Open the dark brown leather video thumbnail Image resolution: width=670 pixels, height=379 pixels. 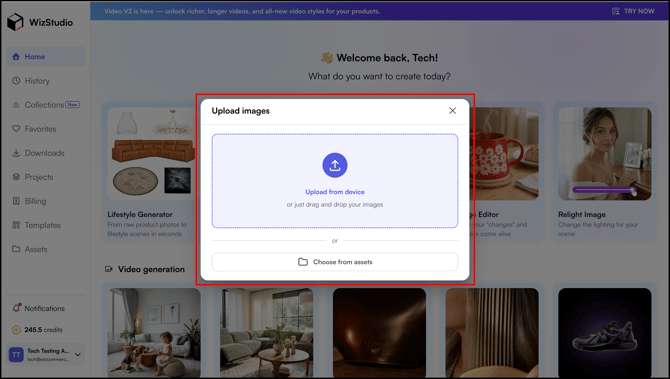[379, 333]
